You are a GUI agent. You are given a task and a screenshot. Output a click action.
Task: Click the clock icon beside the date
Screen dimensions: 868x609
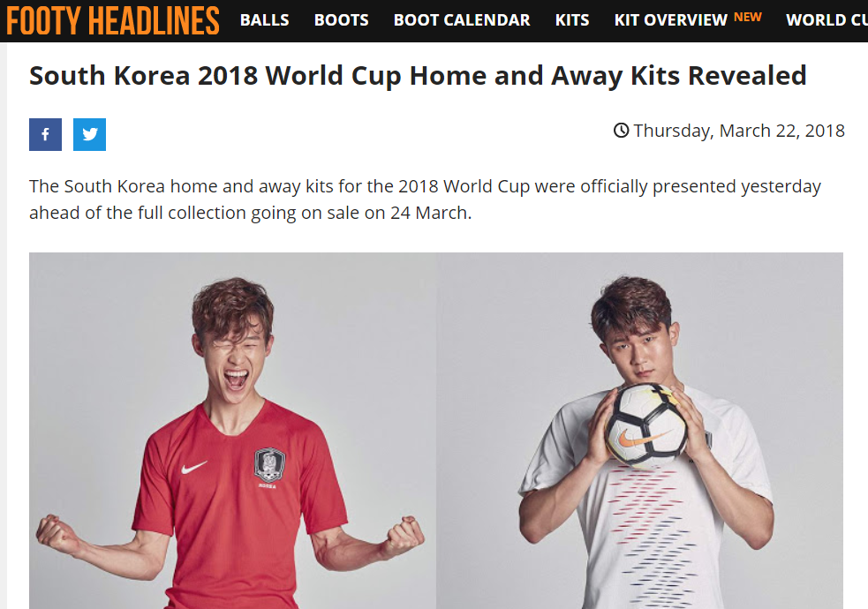pos(621,131)
